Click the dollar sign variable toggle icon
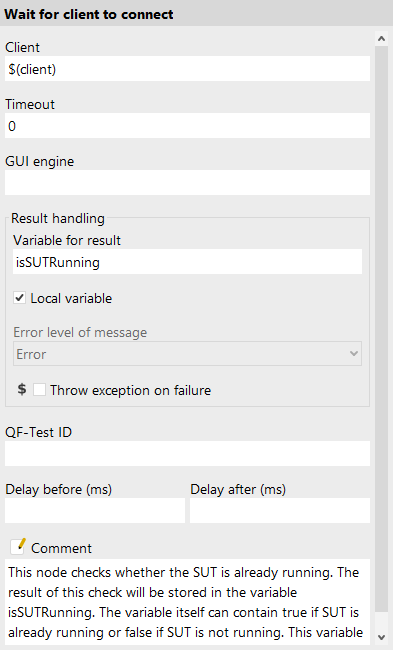This screenshot has width=393, height=650. pos(22,389)
